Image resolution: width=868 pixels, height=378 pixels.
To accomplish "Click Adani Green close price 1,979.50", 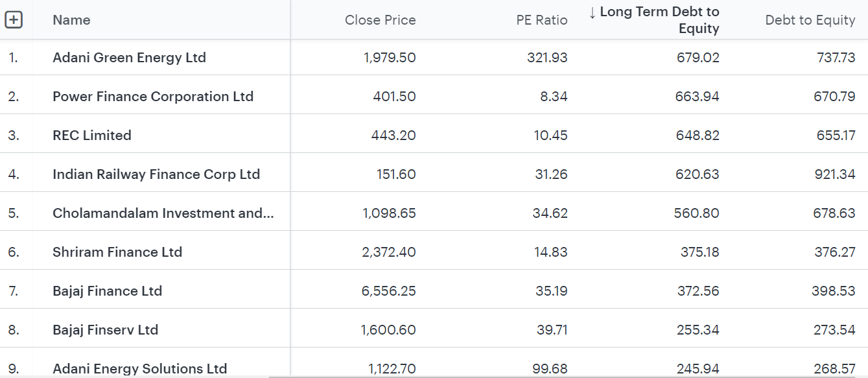I will (x=390, y=58).
